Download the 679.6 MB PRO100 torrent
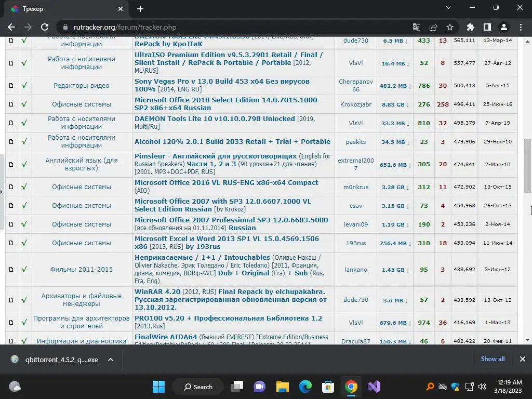Screen dimensions: 532x399 pos(395,323)
